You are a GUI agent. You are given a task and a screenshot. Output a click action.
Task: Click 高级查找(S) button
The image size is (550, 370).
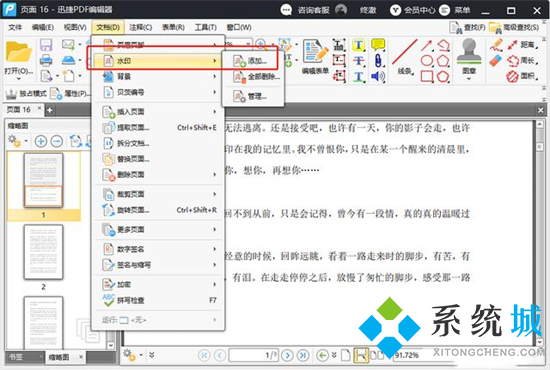point(514,28)
